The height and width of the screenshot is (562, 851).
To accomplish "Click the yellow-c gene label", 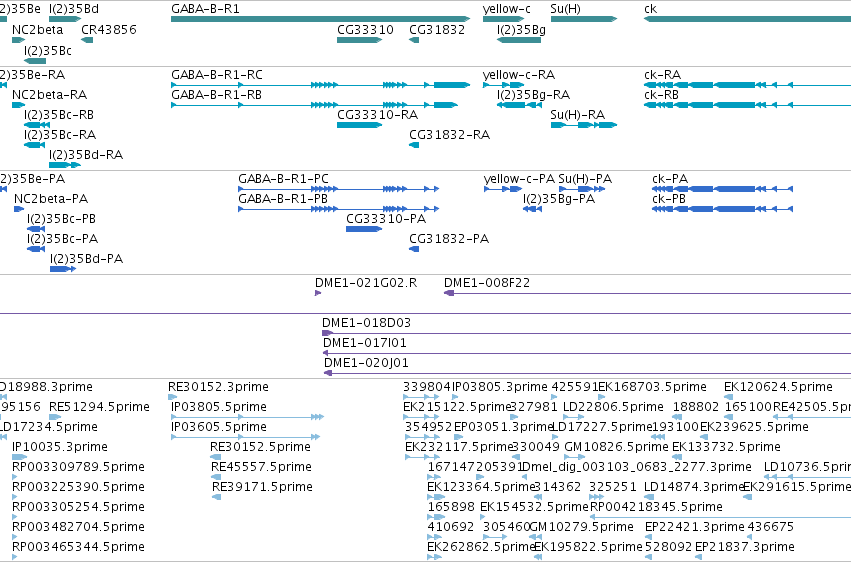I will point(506,9).
